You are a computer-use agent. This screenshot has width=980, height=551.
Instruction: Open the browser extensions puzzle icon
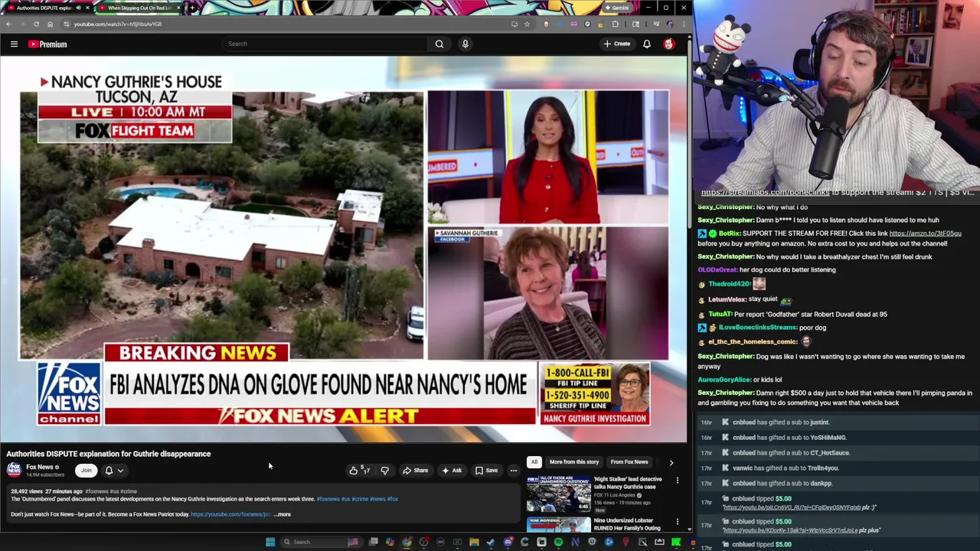[615, 24]
